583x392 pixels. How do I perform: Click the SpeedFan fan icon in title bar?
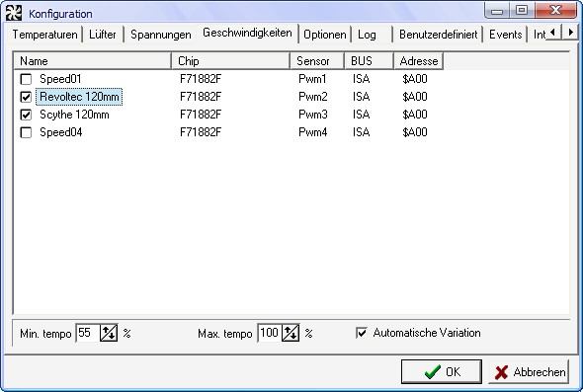(x=14, y=13)
